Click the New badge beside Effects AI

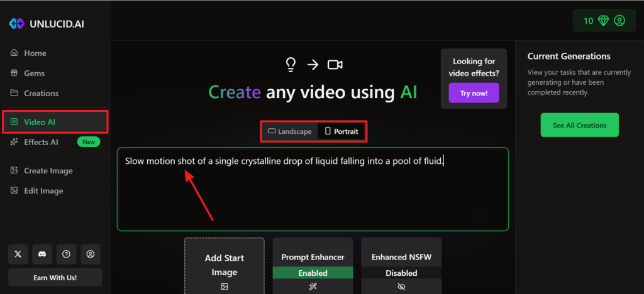point(89,142)
